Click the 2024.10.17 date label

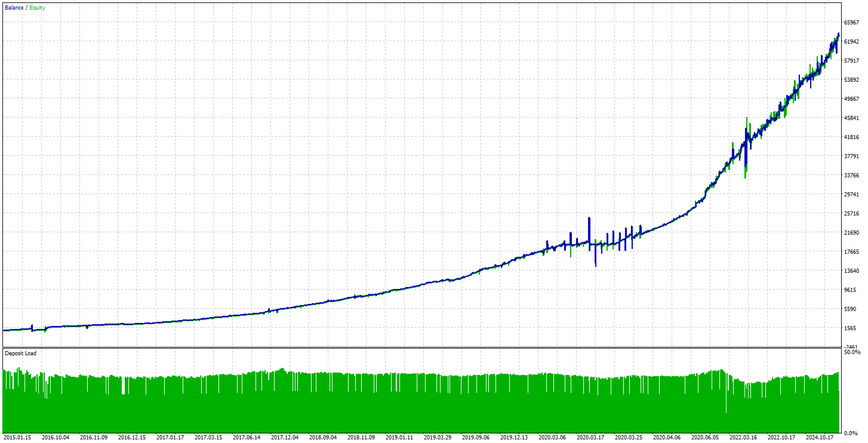click(820, 438)
